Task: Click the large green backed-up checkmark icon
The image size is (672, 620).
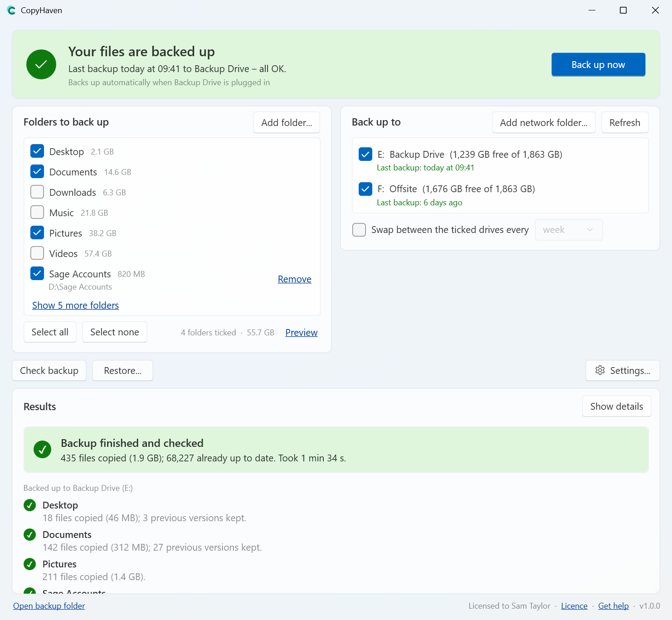Action: (x=41, y=64)
